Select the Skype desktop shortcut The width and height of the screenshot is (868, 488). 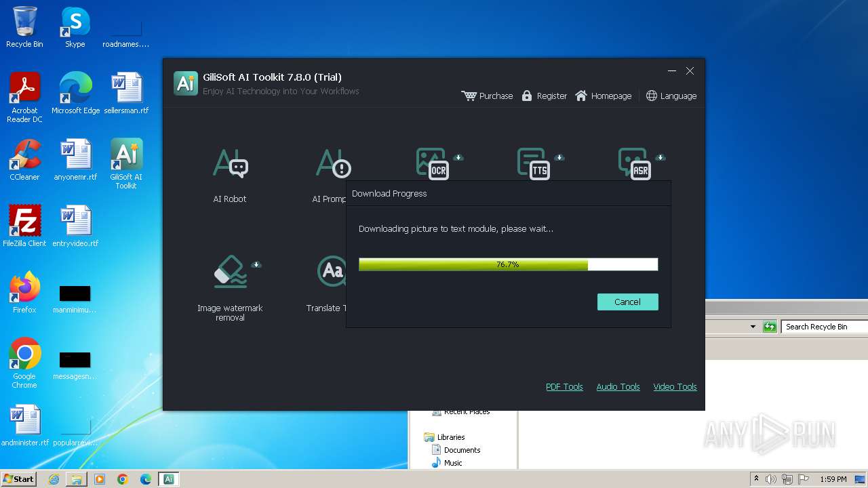pyautogui.click(x=75, y=27)
